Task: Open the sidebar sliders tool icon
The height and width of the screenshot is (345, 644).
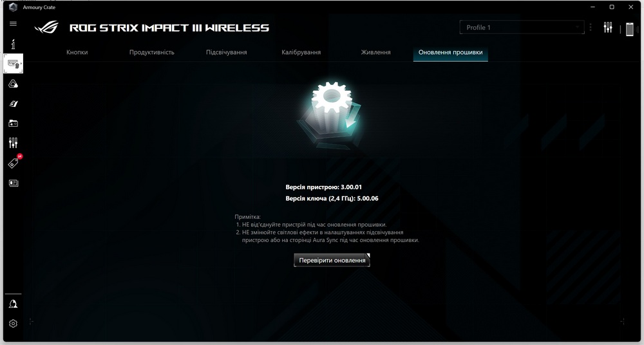Action: [x=13, y=143]
